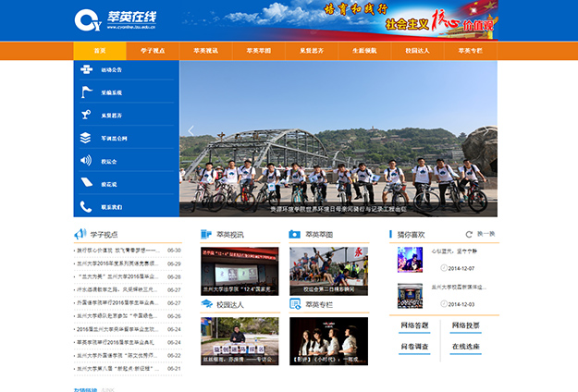
Task: Click the refresh icon beside 换一换
Action: pyautogui.click(x=469, y=235)
